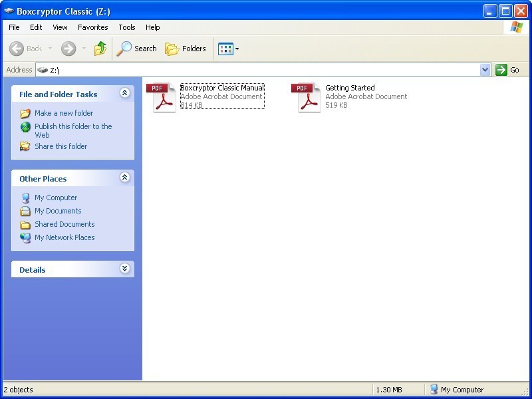
Task: Click the globe publish icon
Action: click(x=25, y=127)
